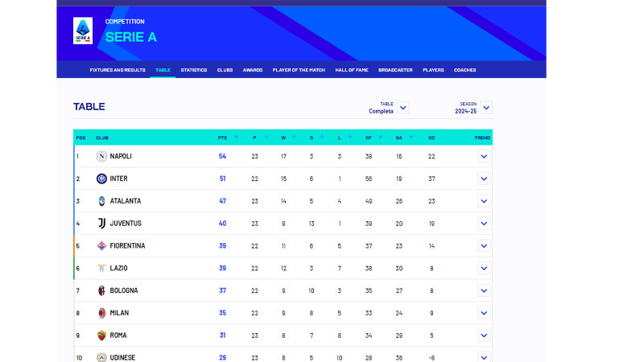Viewport: 644px width, 362px height.
Task: Open the ROMA club link
Action: (x=118, y=335)
